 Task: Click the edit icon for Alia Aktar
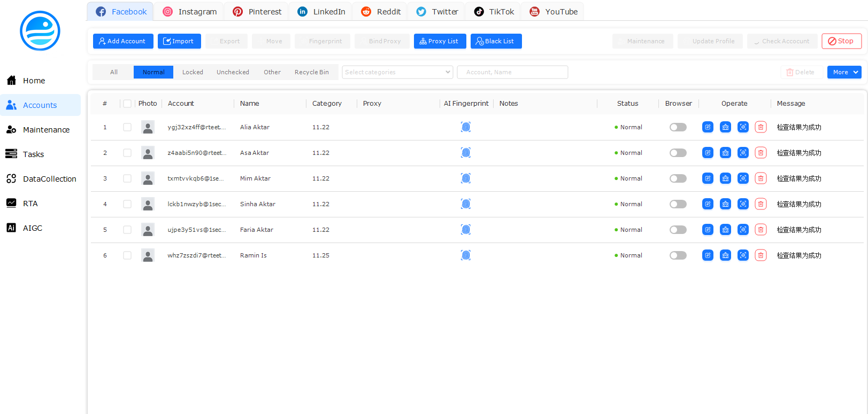point(708,127)
